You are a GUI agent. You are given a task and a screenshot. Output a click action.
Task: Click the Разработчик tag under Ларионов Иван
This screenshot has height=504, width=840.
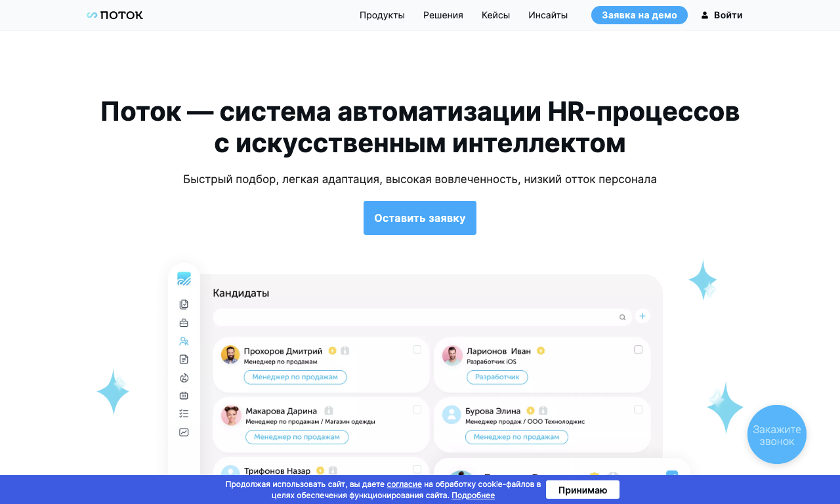pos(497,377)
